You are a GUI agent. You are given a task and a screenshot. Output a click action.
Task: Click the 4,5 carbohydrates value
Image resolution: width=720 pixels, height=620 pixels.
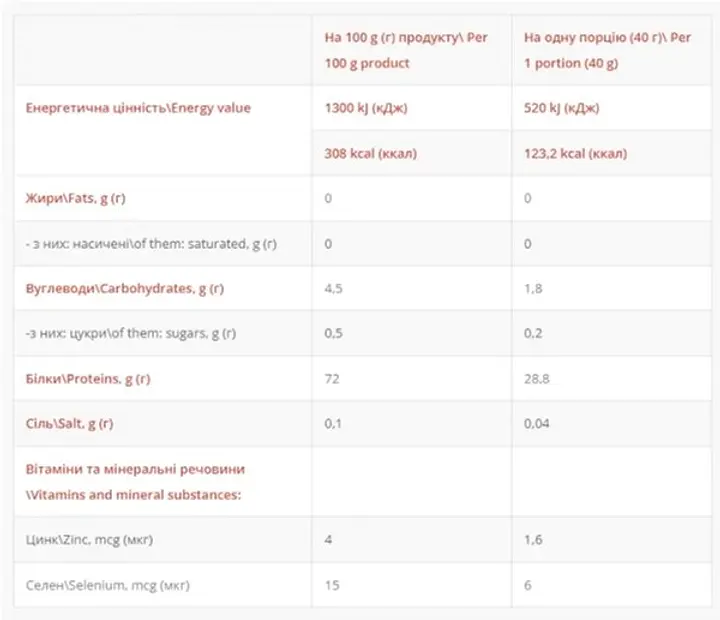(x=334, y=289)
